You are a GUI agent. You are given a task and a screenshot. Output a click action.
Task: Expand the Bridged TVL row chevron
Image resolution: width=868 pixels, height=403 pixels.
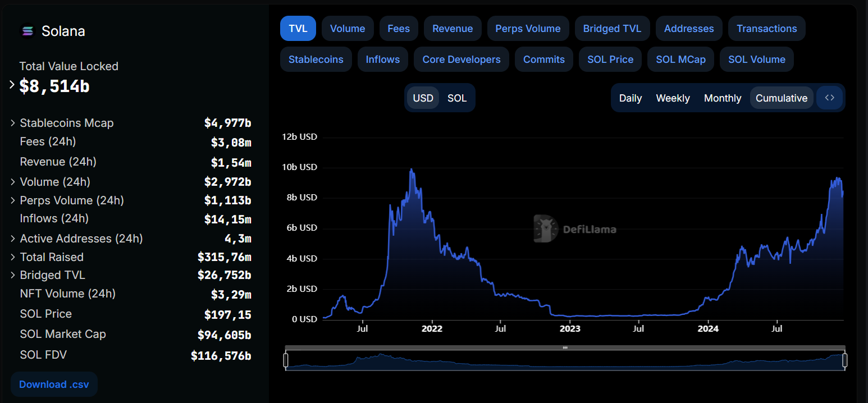(13, 275)
